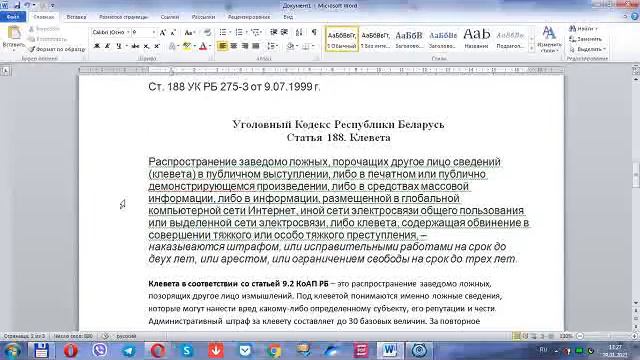The image size is (640, 360).
Task: Click Изменить стили button
Action: coord(549,40)
